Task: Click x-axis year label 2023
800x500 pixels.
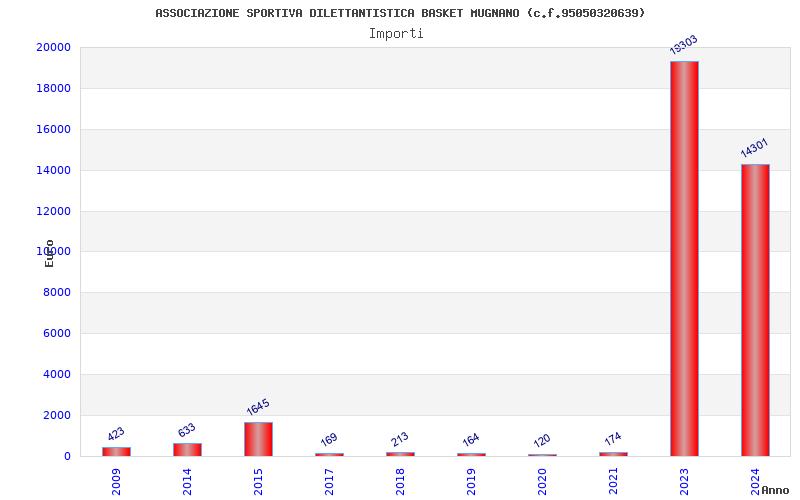Action: (684, 482)
